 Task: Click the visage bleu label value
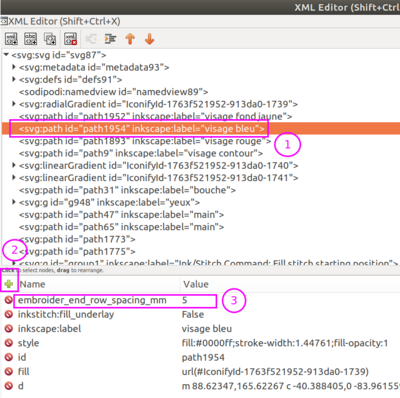[207, 329]
